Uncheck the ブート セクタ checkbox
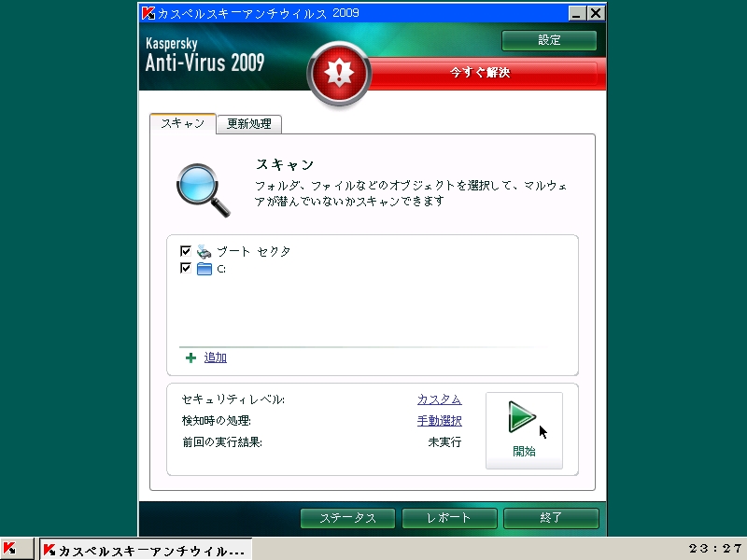 (185, 251)
